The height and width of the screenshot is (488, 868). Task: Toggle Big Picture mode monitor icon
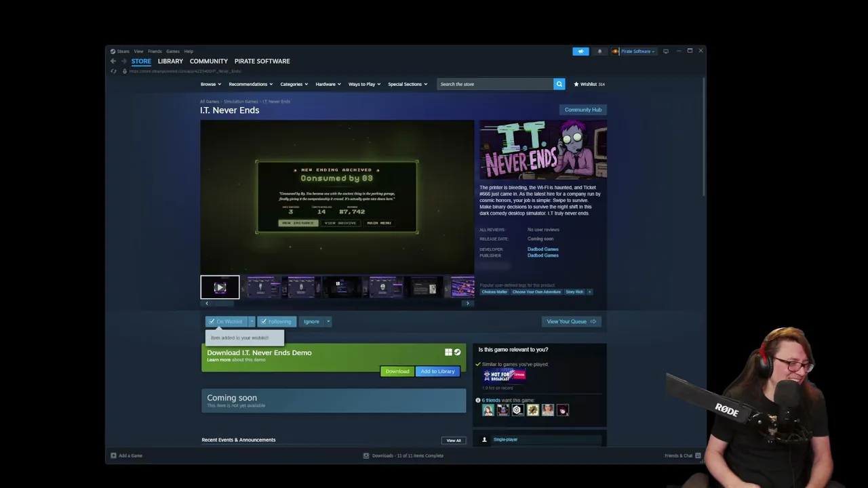666,52
